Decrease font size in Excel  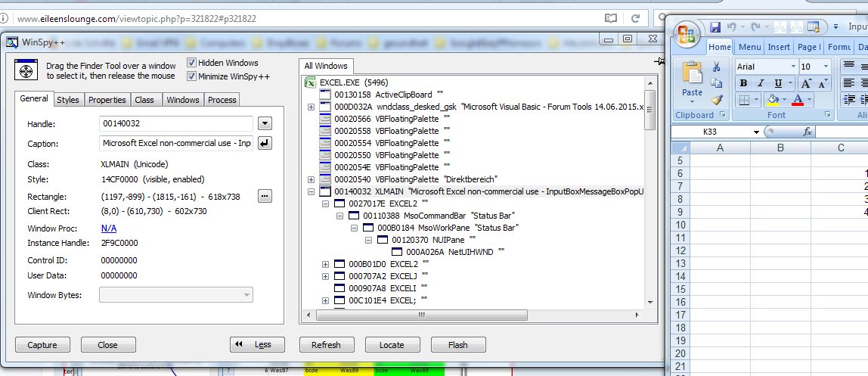[823, 84]
